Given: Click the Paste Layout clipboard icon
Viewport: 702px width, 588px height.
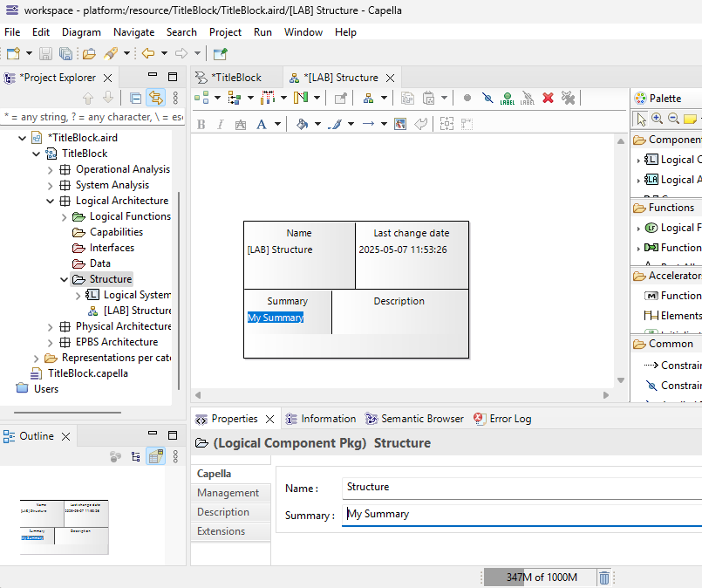Looking at the screenshot, I should 428,98.
